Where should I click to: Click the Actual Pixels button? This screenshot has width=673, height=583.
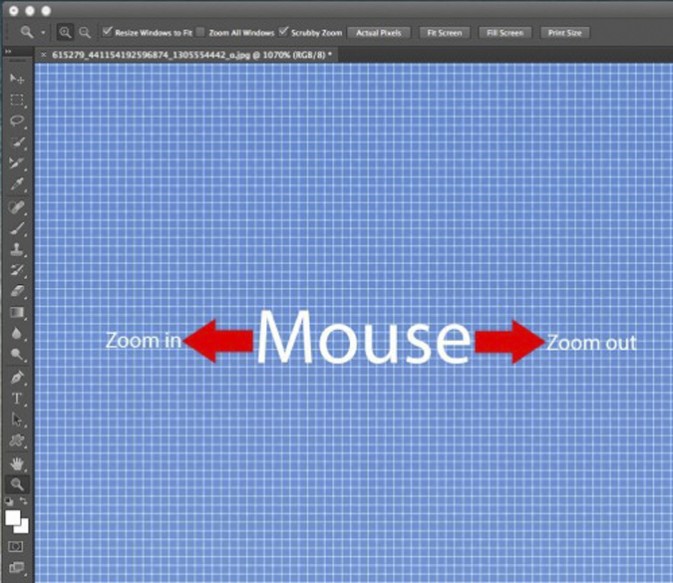(x=379, y=33)
